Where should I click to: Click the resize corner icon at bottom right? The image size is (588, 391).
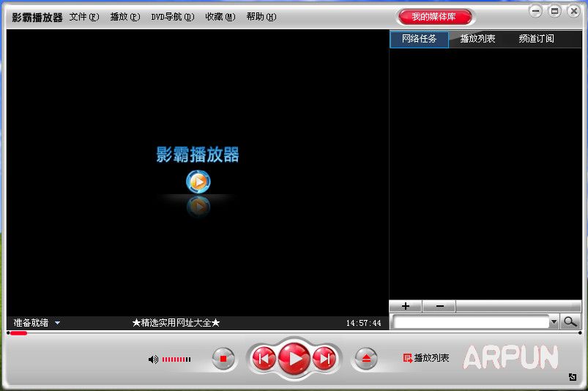pyautogui.click(x=573, y=377)
